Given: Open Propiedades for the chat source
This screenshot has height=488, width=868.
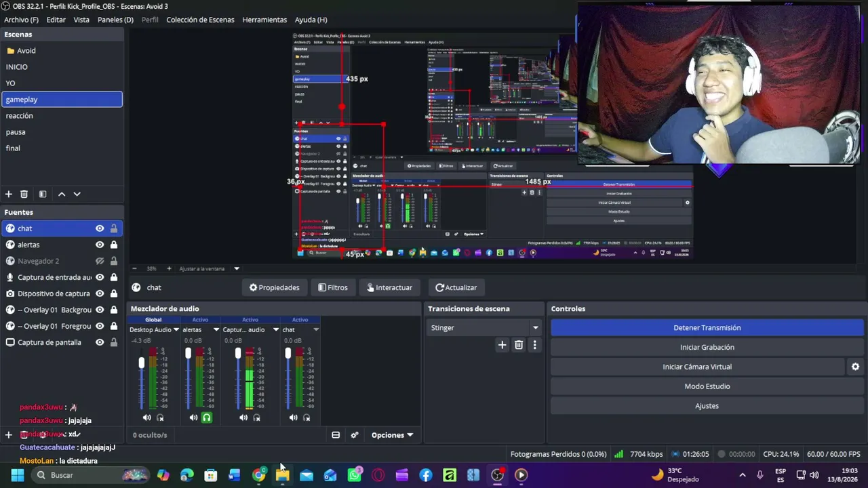Looking at the screenshot, I should pyautogui.click(x=274, y=287).
